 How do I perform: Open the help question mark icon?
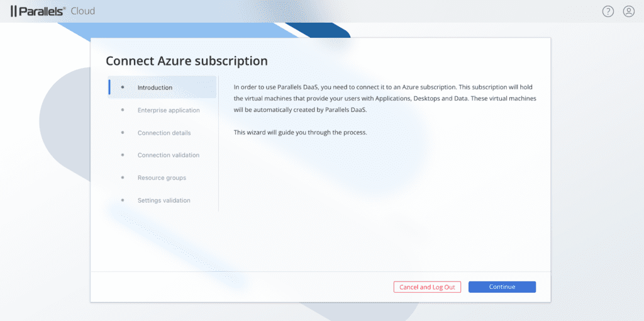pyautogui.click(x=608, y=11)
